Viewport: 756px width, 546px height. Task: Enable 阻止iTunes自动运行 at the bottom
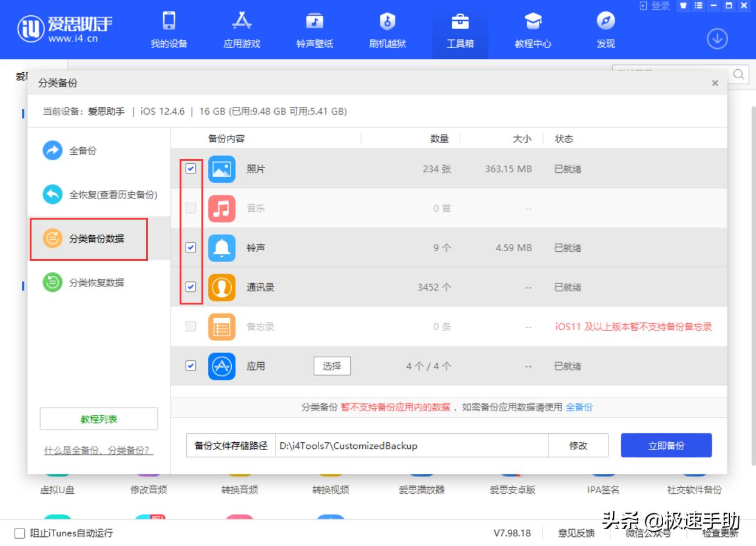coord(18,533)
